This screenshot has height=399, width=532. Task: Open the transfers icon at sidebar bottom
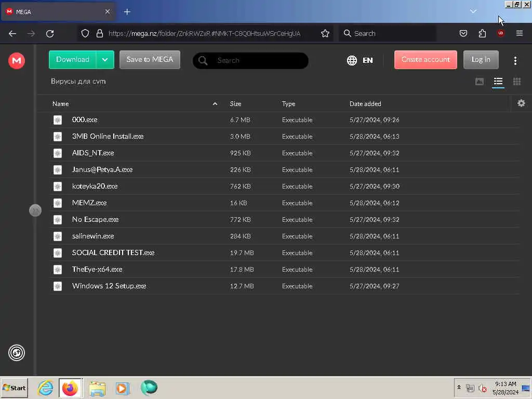click(16, 353)
